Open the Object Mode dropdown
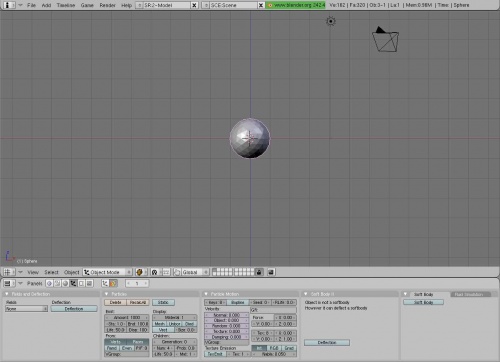This screenshot has height=362, width=500. [107, 272]
